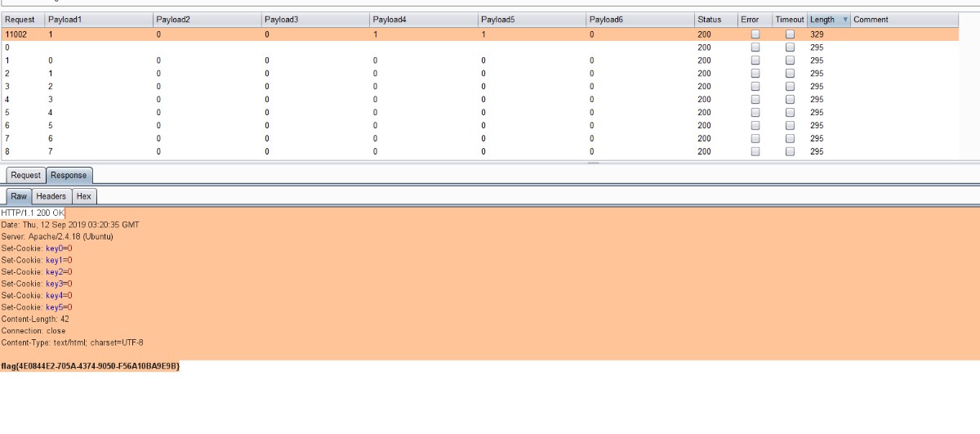Toggle Error checkbox for request 11002
Viewport: 980px width, 434px height.
tap(755, 34)
